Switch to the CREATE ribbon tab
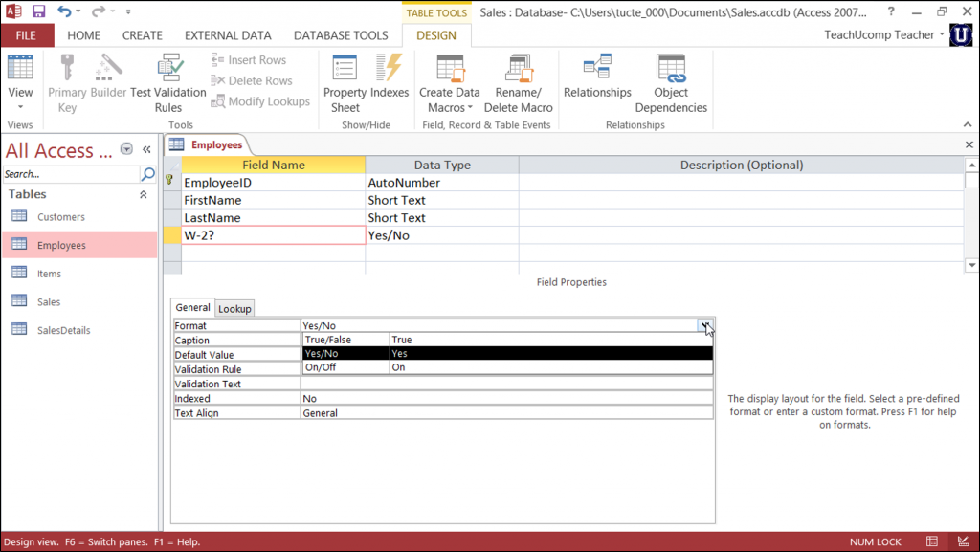This screenshot has height=552, width=980. [x=142, y=35]
